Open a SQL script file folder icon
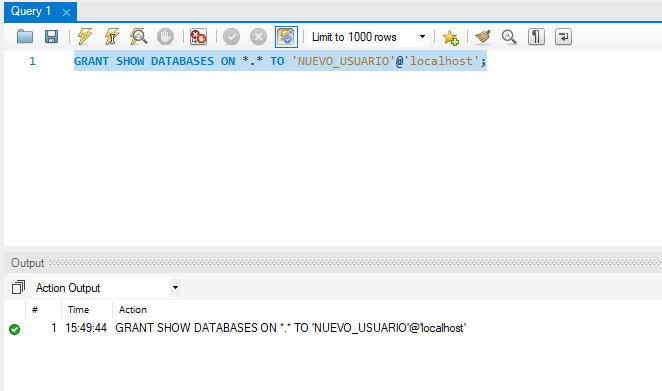 click(x=25, y=37)
